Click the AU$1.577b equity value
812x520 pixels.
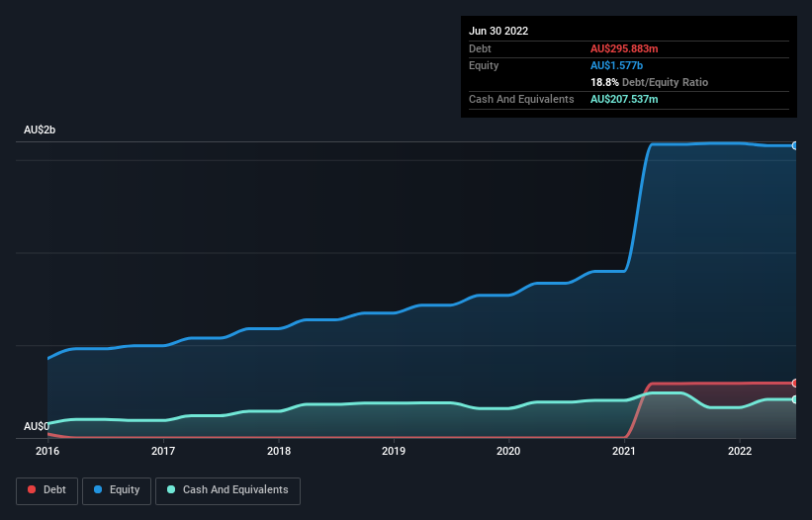tap(617, 65)
